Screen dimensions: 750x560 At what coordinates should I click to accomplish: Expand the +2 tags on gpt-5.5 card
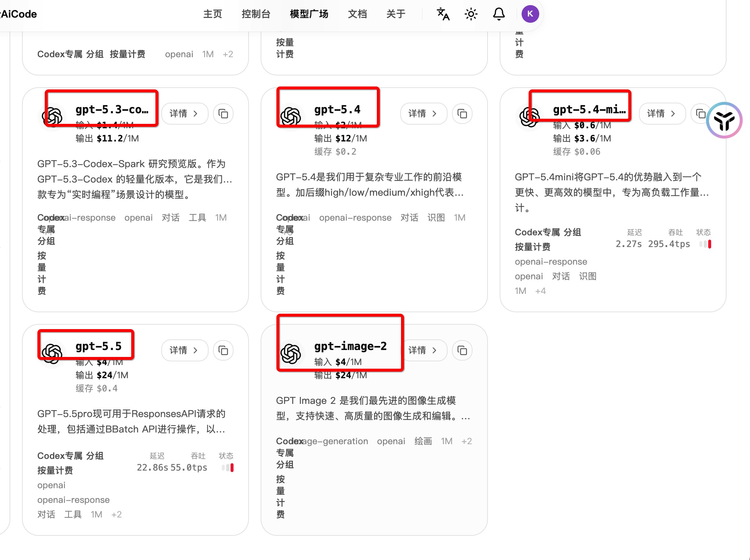coord(117,515)
